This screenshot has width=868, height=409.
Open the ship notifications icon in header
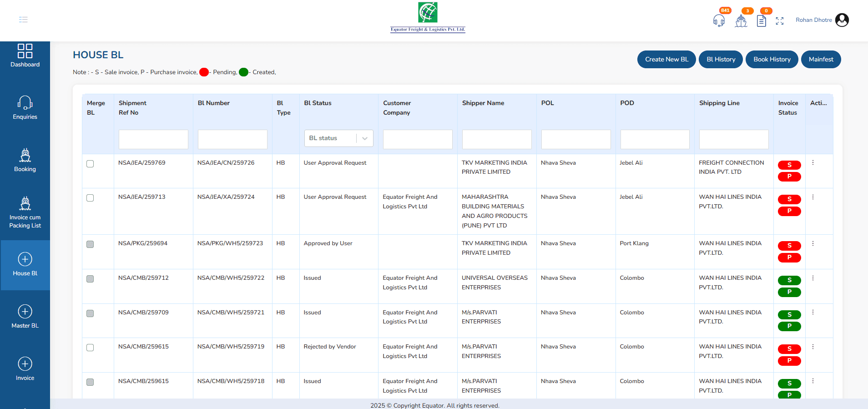[x=741, y=21]
